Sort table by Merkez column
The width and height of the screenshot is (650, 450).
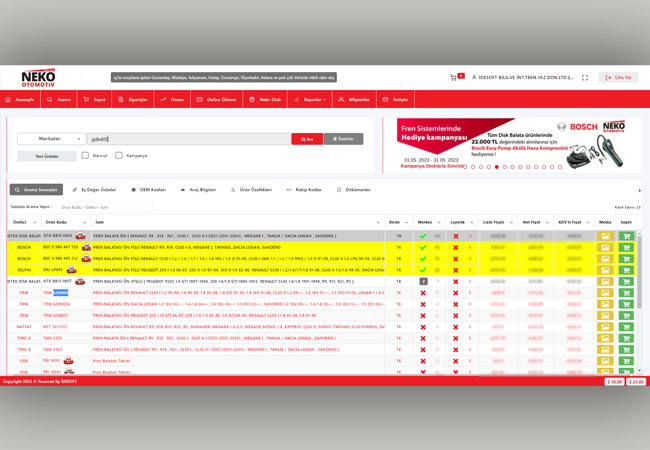(x=429, y=223)
